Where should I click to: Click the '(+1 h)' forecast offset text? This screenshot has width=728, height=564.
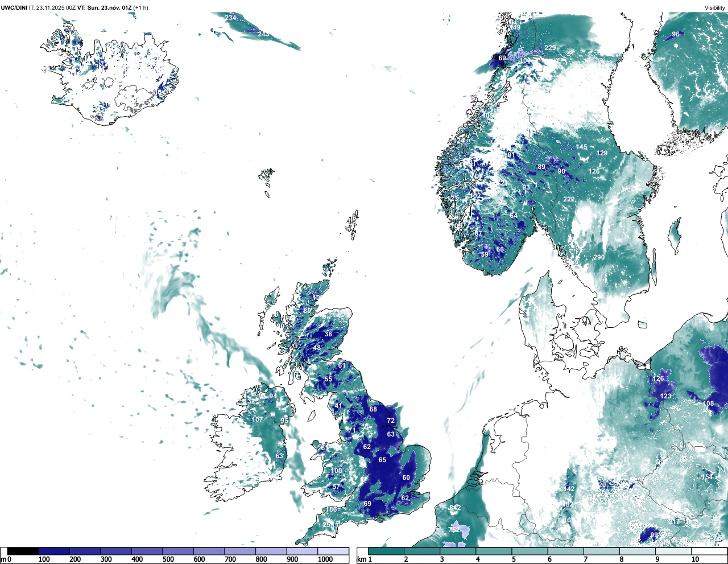[x=141, y=7]
